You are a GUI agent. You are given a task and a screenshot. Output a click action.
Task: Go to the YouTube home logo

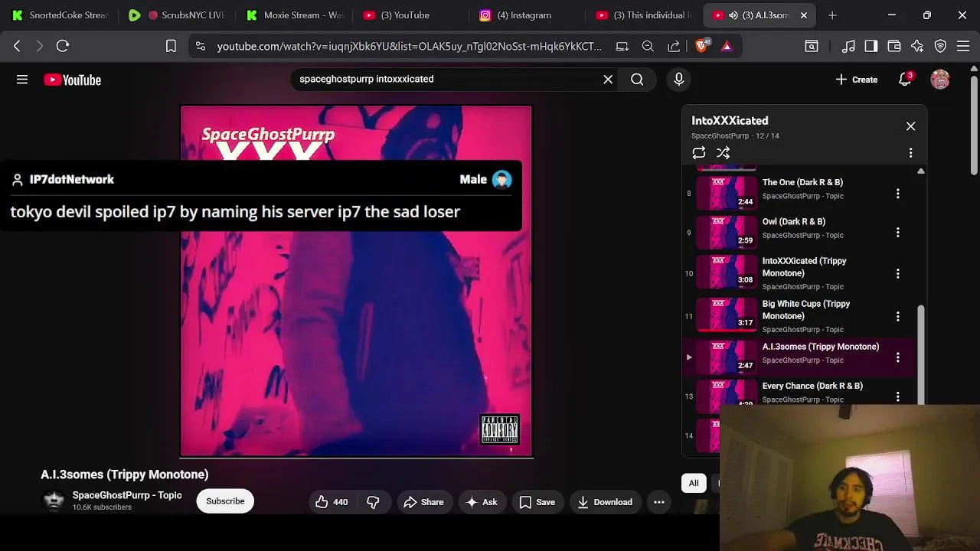73,80
